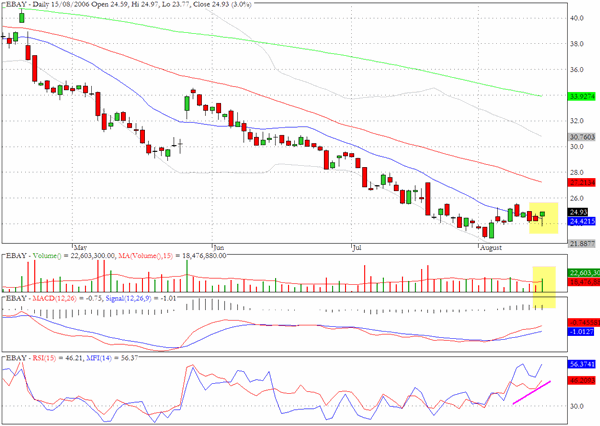Click the last green volume bar in August
Image resolution: width=600 pixels, height=426 pixels.
coord(542,285)
